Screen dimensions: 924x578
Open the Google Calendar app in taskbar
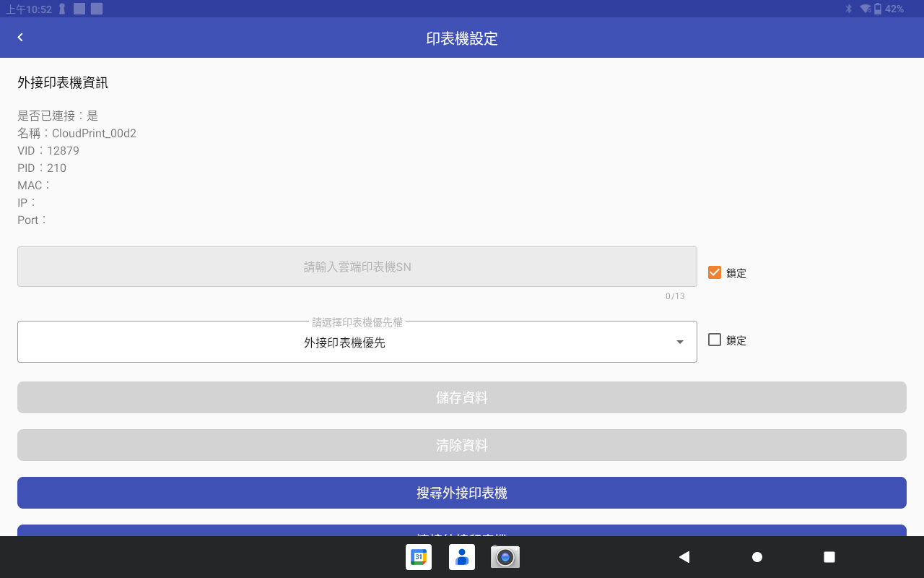(x=419, y=557)
